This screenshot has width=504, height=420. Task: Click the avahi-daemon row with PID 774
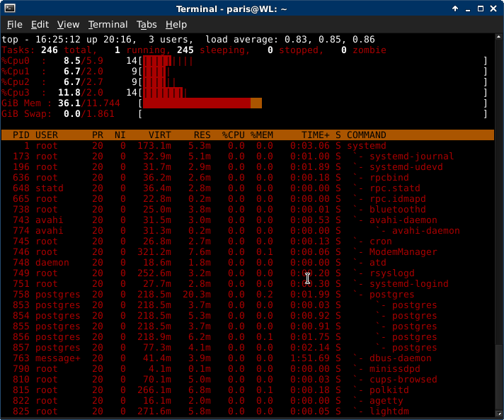(248, 231)
